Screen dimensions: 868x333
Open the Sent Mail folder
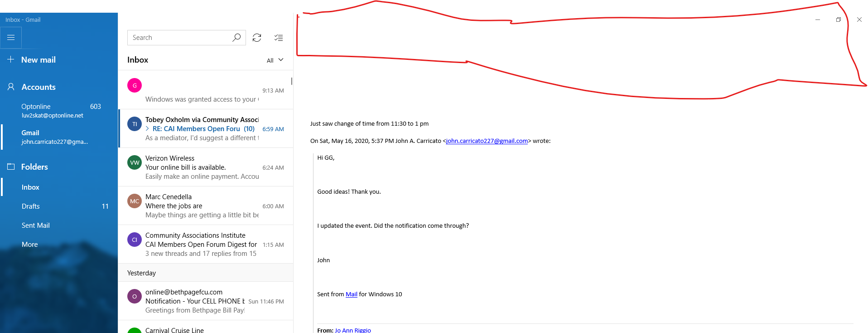(x=59, y=225)
